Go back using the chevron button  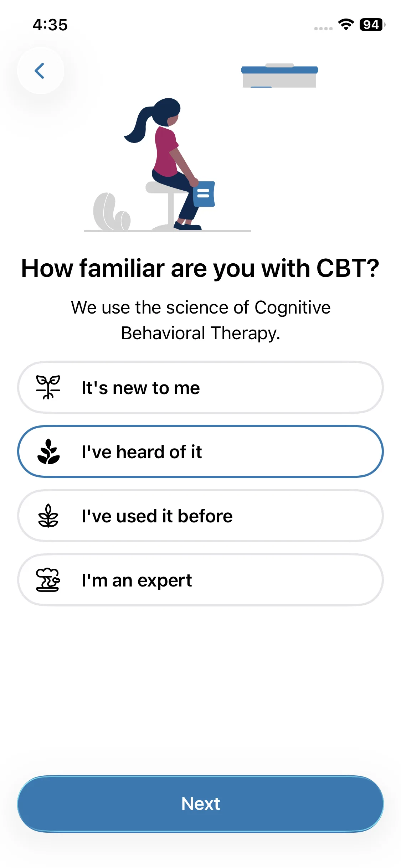point(40,71)
